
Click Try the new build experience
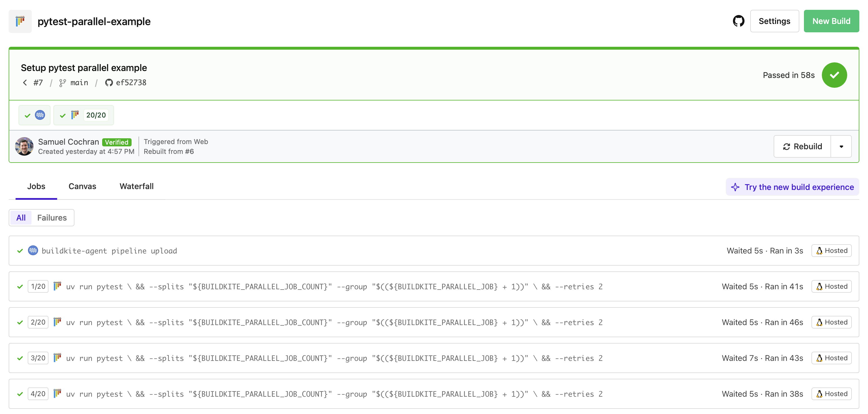(x=792, y=187)
